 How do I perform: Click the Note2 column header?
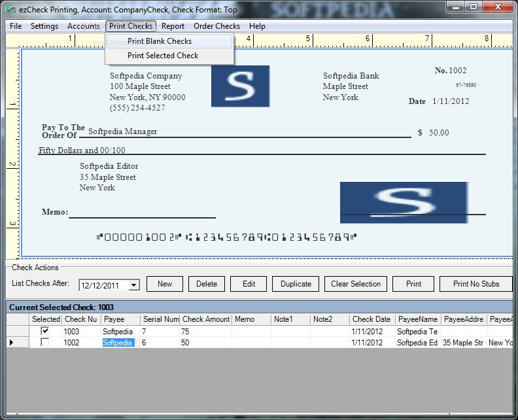330,319
